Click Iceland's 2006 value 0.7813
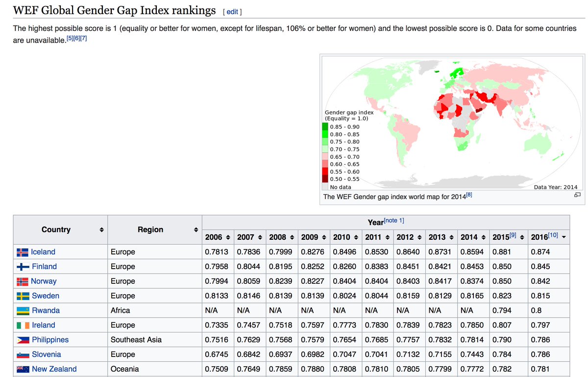Screen dimensions: 588x377 point(216,252)
